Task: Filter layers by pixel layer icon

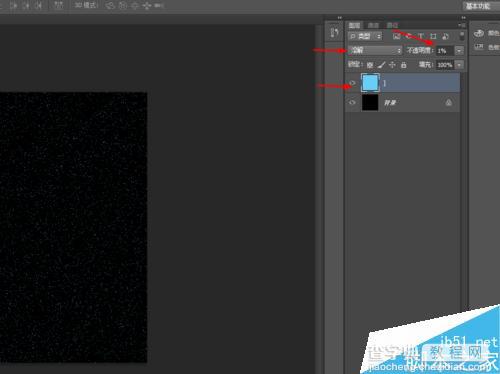Action: point(396,36)
